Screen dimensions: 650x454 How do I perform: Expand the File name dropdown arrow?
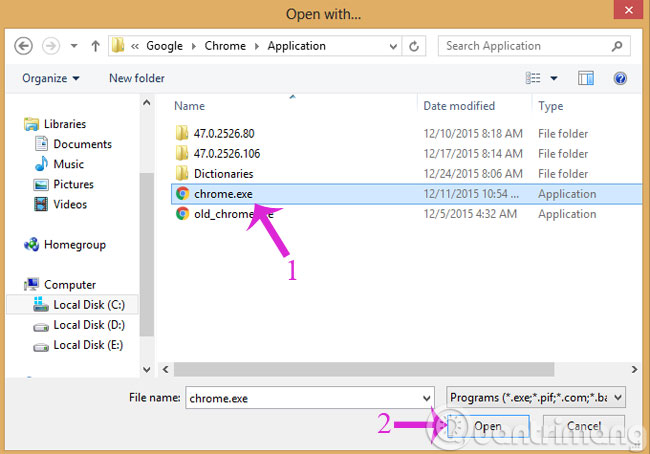(427, 398)
